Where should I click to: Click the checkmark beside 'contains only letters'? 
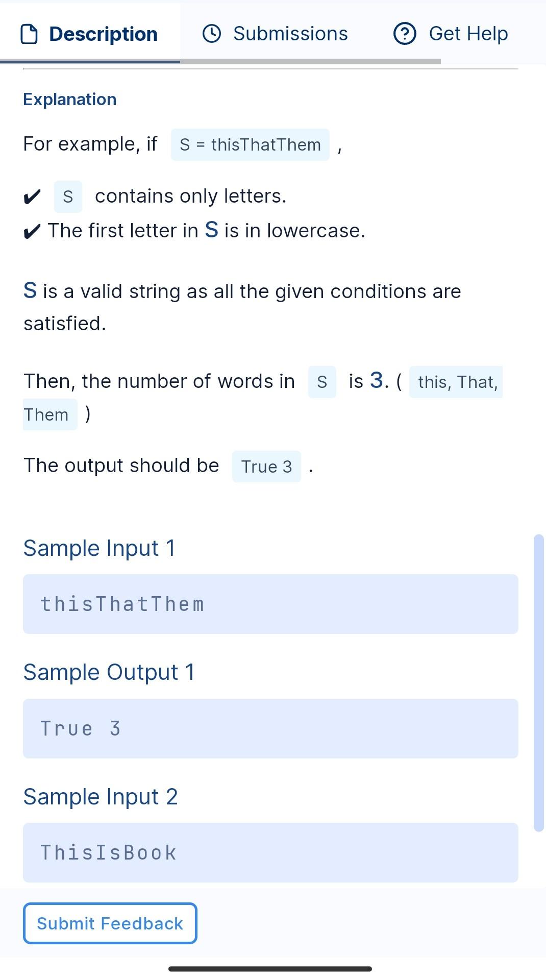point(32,197)
